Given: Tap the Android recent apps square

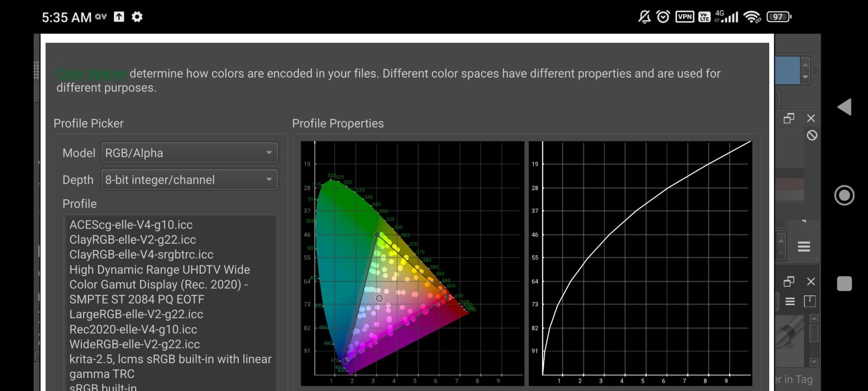Looking at the screenshot, I should (844, 283).
